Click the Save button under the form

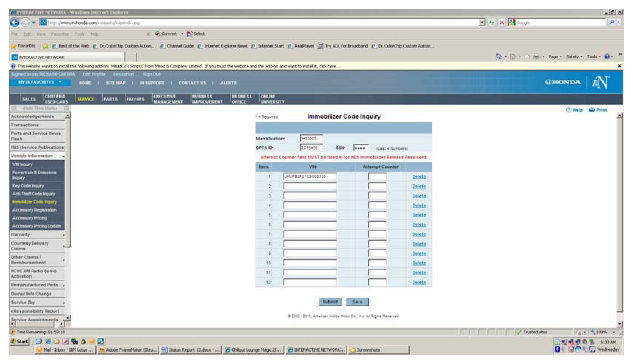[x=357, y=302]
